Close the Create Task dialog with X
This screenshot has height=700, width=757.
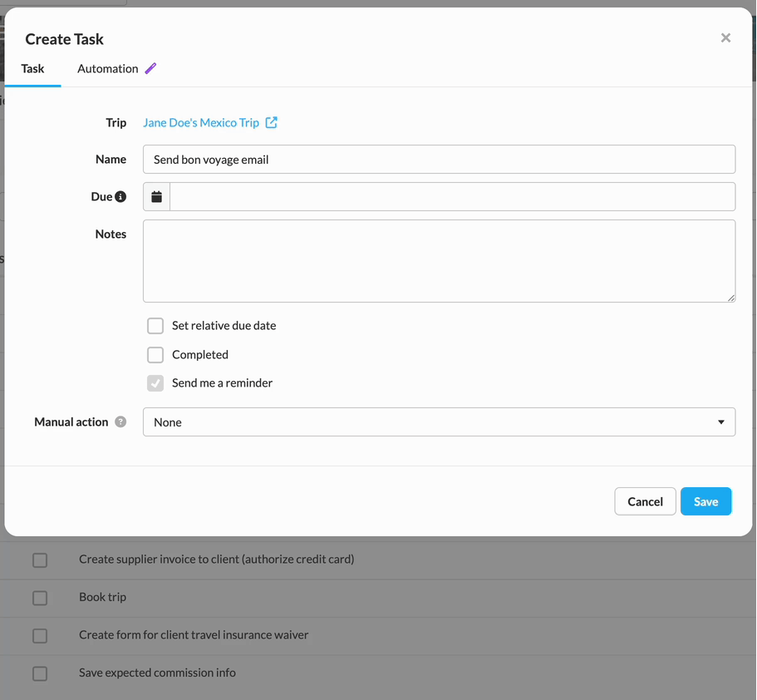pyautogui.click(x=725, y=37)
